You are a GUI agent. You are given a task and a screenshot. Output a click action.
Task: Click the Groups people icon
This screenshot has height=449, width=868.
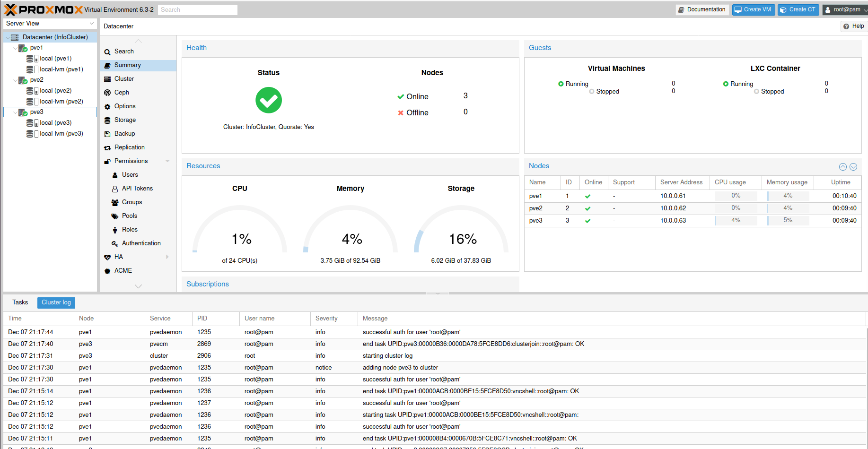point(115,203)
